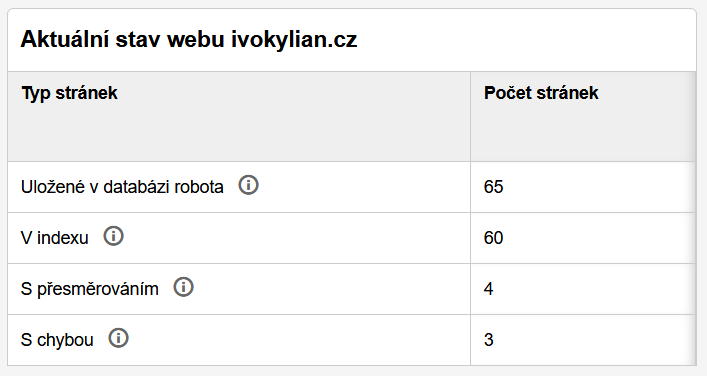
Task: Click the info icon after S chybou
Action: tap(119, 338)
